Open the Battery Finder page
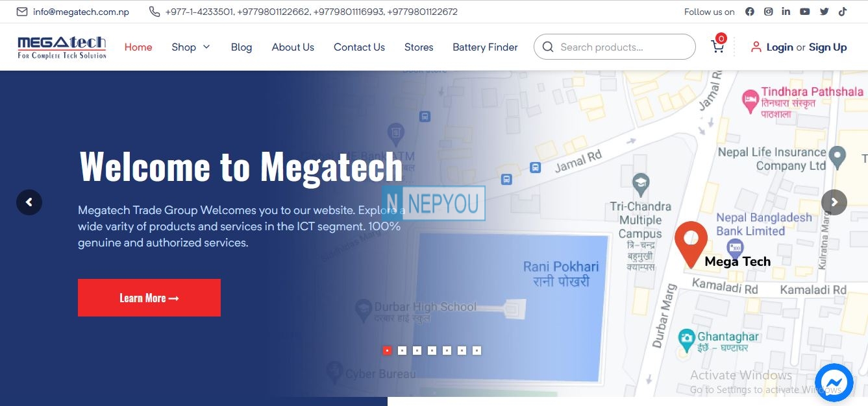Screen dimensions: 868x406 point(485,47)
